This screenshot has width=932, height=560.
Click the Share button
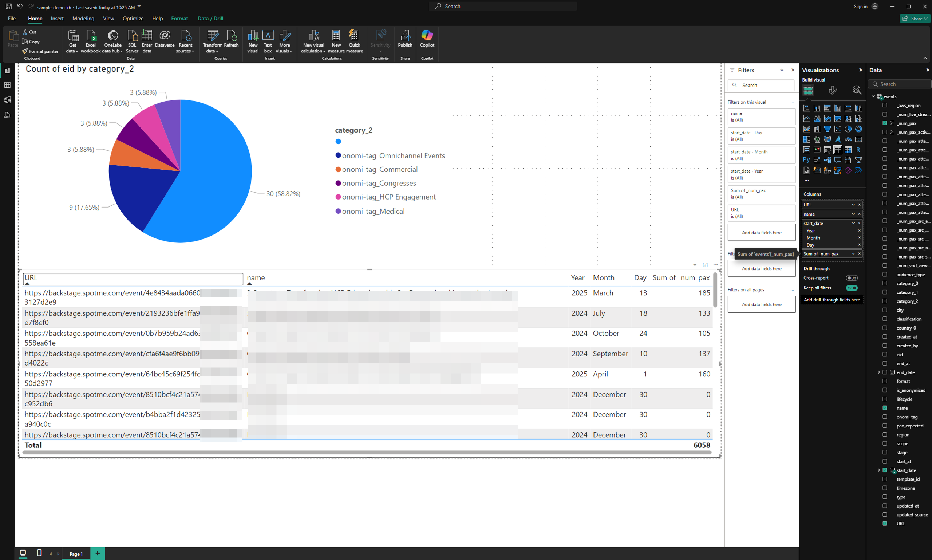(915, 19)
